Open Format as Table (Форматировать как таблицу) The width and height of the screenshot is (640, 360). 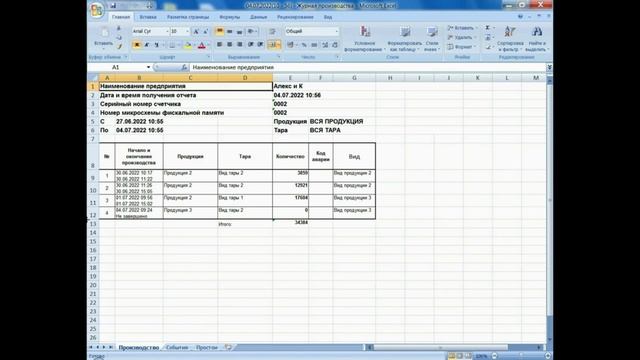click(404, 39)
